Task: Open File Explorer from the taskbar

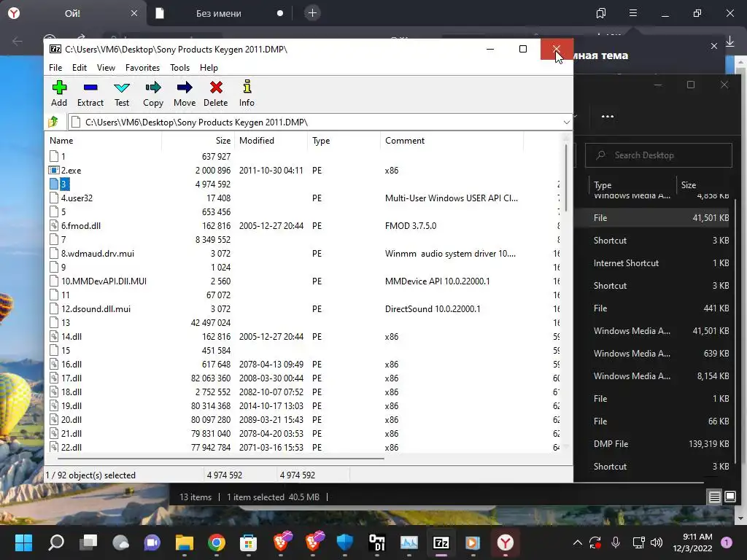Action: click(x=184, y=542)
